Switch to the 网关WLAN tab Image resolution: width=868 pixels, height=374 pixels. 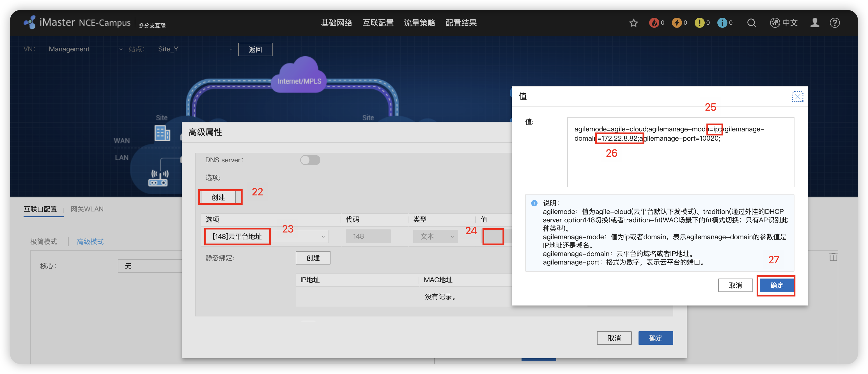[87, 209]
